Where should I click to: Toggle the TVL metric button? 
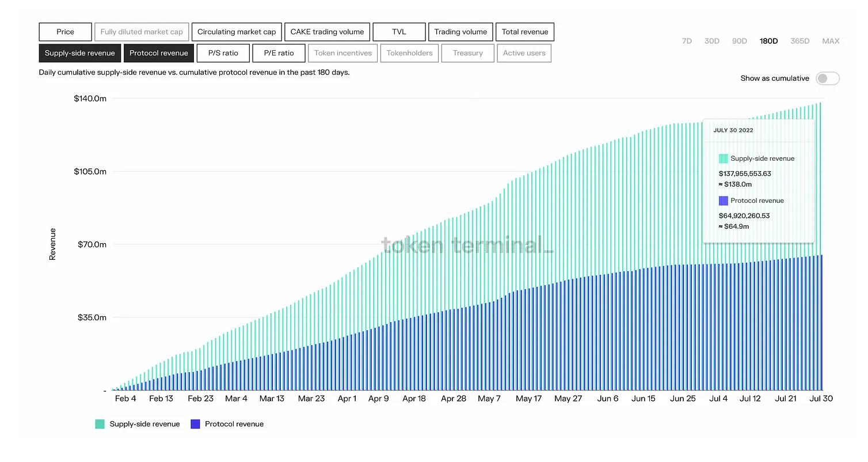coord(399,32)
